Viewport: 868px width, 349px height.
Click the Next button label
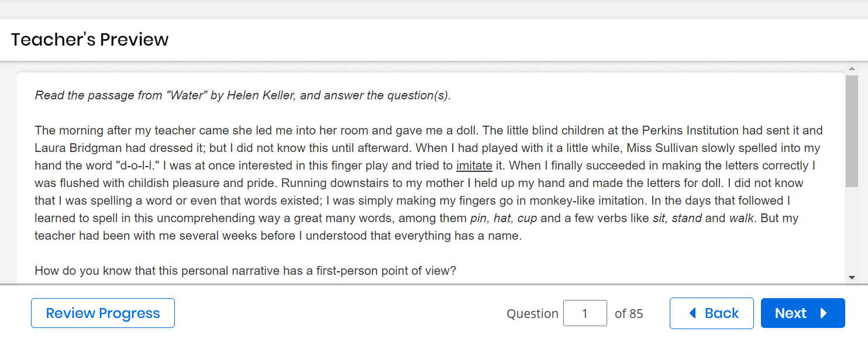pos(790,313)
